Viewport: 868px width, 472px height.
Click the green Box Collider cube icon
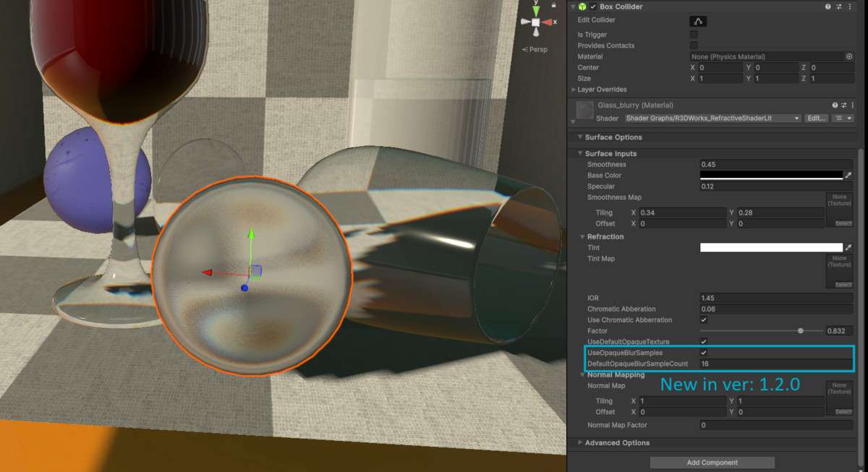click(582, 7)
